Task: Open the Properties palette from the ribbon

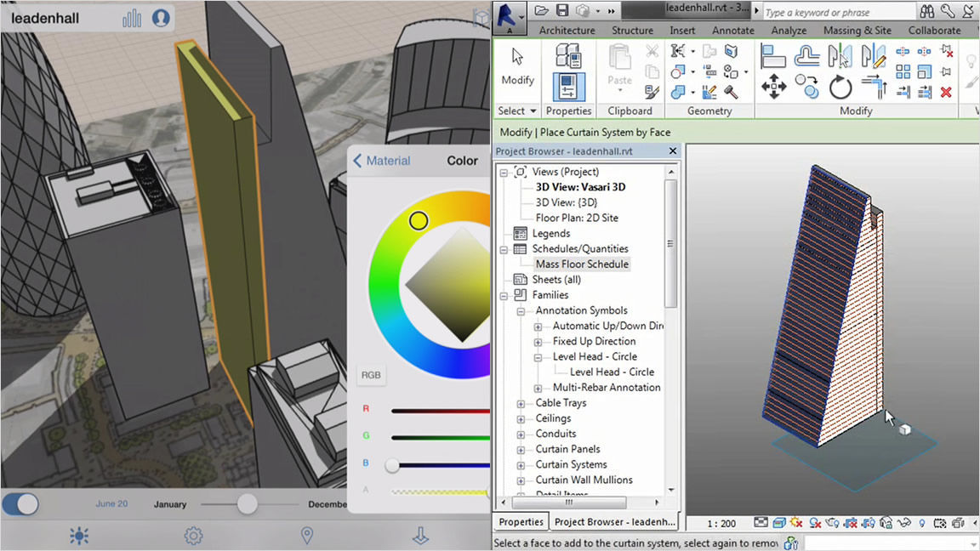Action: pyautogui.click(x=568, y=85)
